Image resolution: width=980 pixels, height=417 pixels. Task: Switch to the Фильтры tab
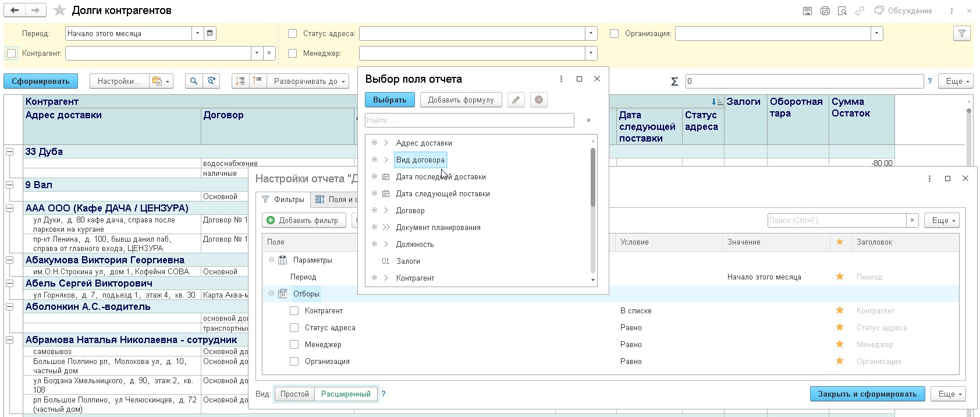[283, 200]
